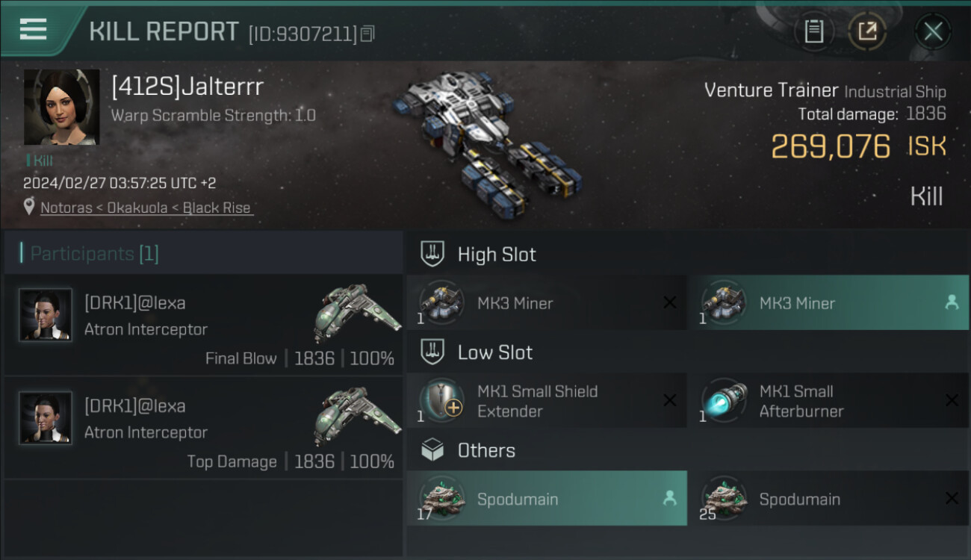The width and height of the screenshot is (971, 560).
Task: Click the MK1 Small Afterburner icon
Action: coord(724,400)
